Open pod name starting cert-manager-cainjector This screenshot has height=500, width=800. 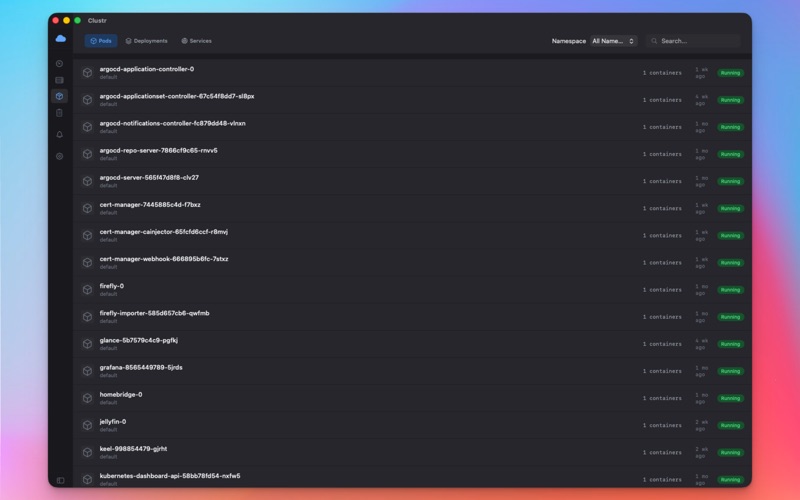pos(164,232)
